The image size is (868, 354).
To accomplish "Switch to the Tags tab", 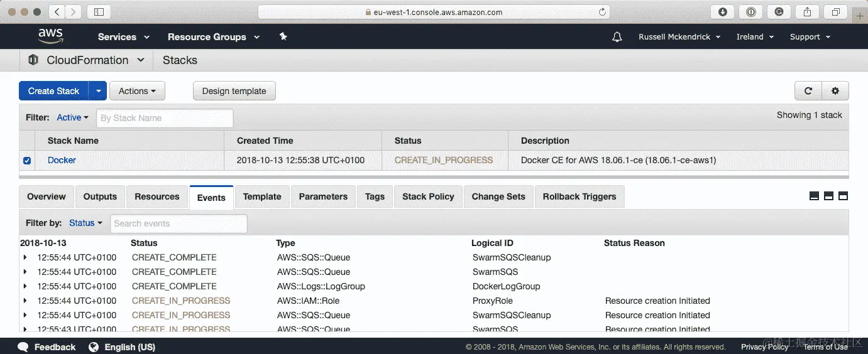I will click(375, 196).
